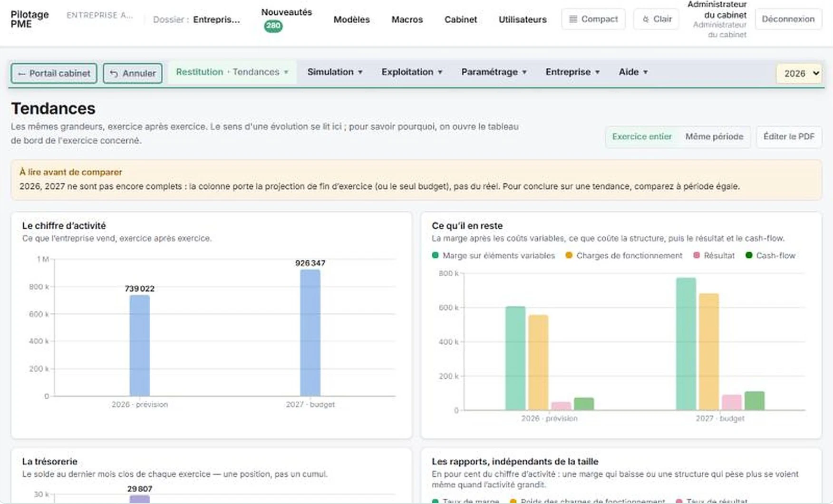The width and height of the screenshot is (833, 504).
Task: Open the Macros tab
Action: coord(407,19)
